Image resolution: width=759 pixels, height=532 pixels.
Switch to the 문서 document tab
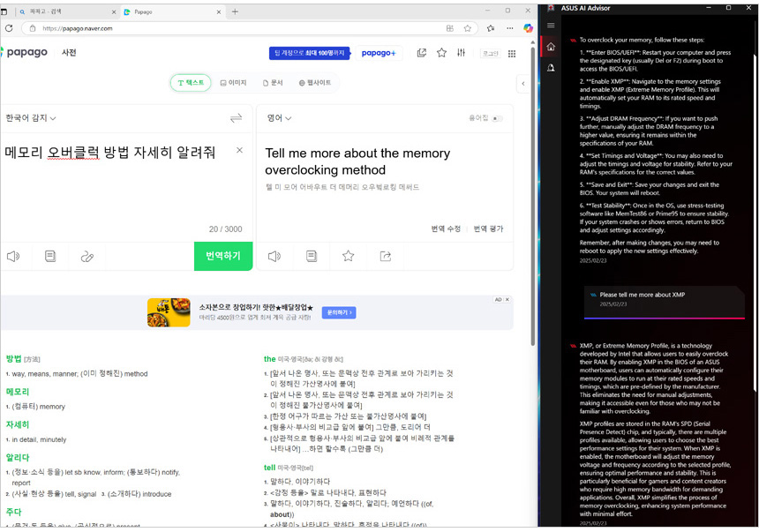tap(273, 83)
